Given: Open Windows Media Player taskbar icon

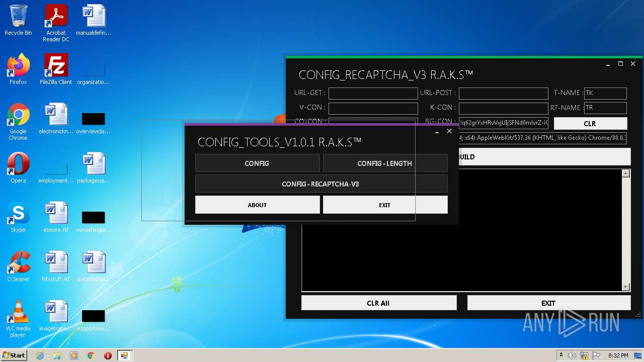Looking at the screenshot, I should pyautogui.click(x=74, y=355).
